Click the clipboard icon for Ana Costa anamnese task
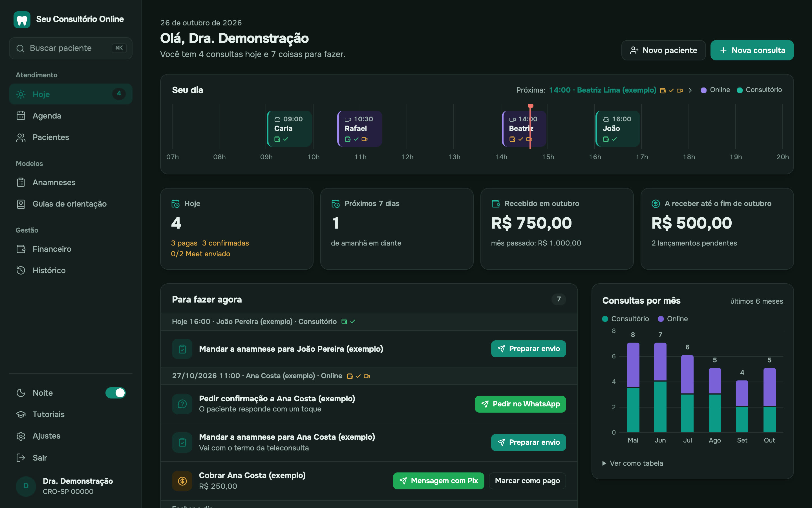812x508 pixels. pyautogui.click(x=182, y=443)
